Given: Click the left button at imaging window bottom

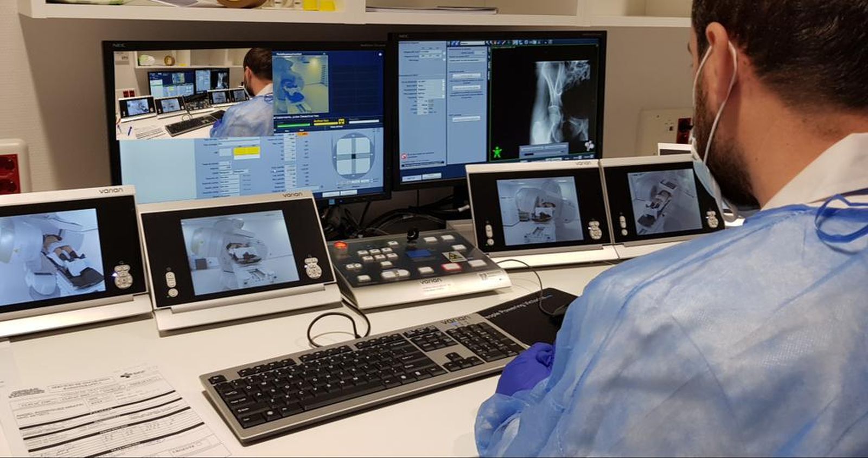Looking at the screenshot, I should tap(412, 178).
